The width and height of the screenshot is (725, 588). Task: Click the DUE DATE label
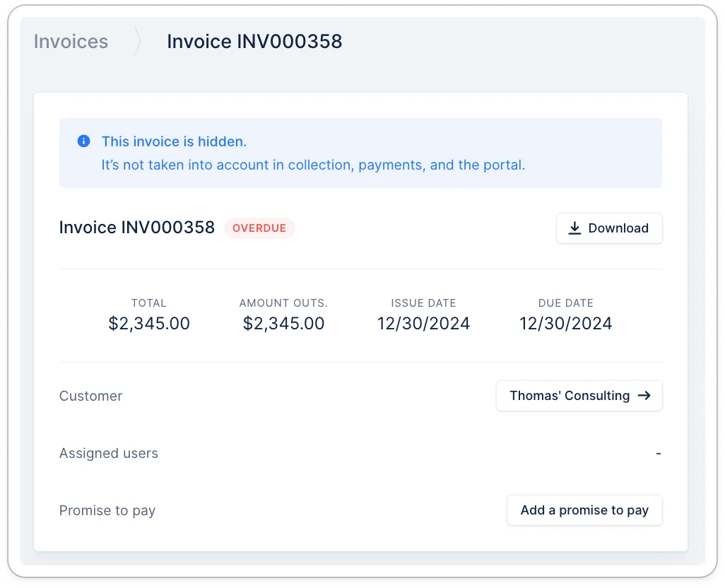(565, 302)
